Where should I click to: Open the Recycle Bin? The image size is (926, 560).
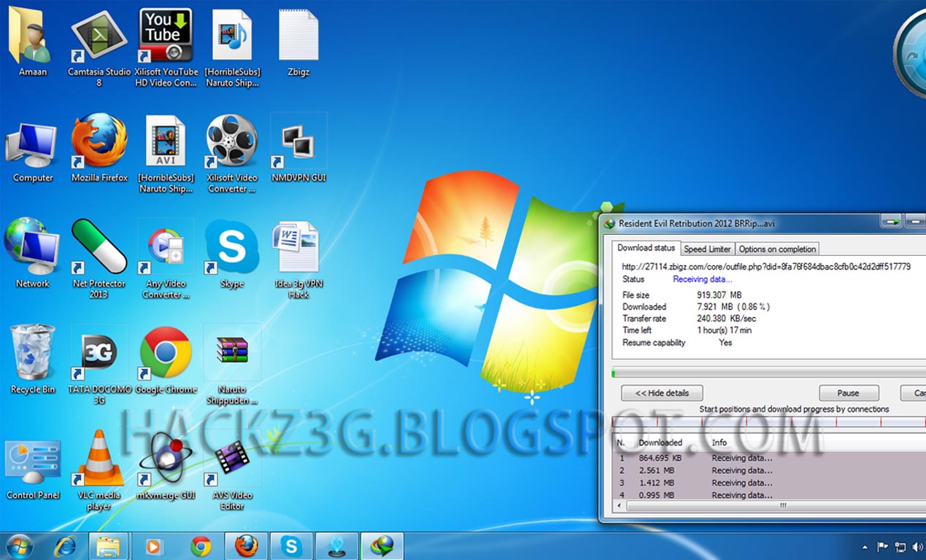pos(33,359)
